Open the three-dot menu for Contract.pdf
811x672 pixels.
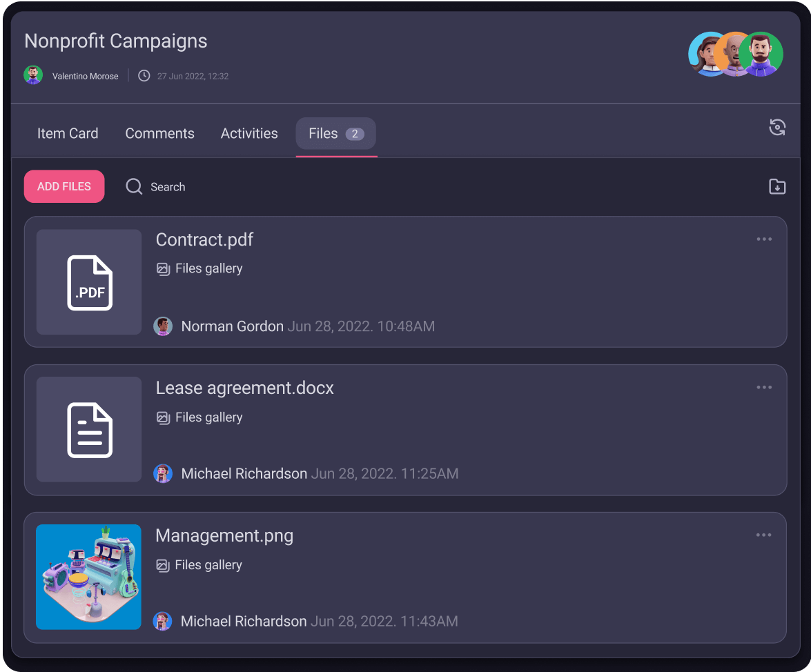pos(763,239)
